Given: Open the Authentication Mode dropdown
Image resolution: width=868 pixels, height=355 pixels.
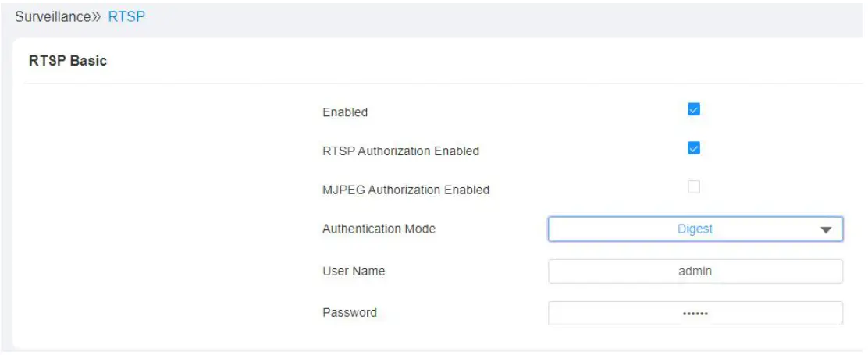Looking at the screenshot, I should point(695,229).
